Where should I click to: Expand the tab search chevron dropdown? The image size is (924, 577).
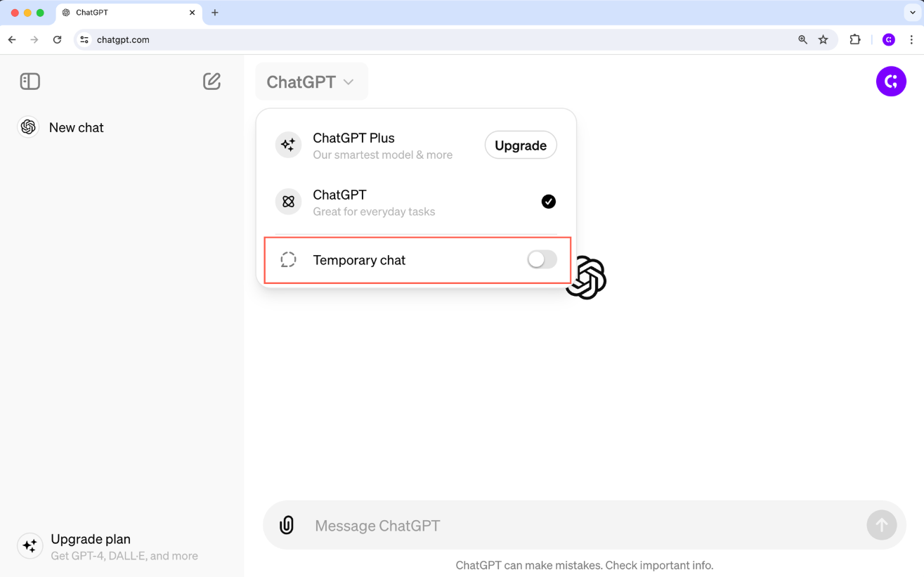point(913,13)
